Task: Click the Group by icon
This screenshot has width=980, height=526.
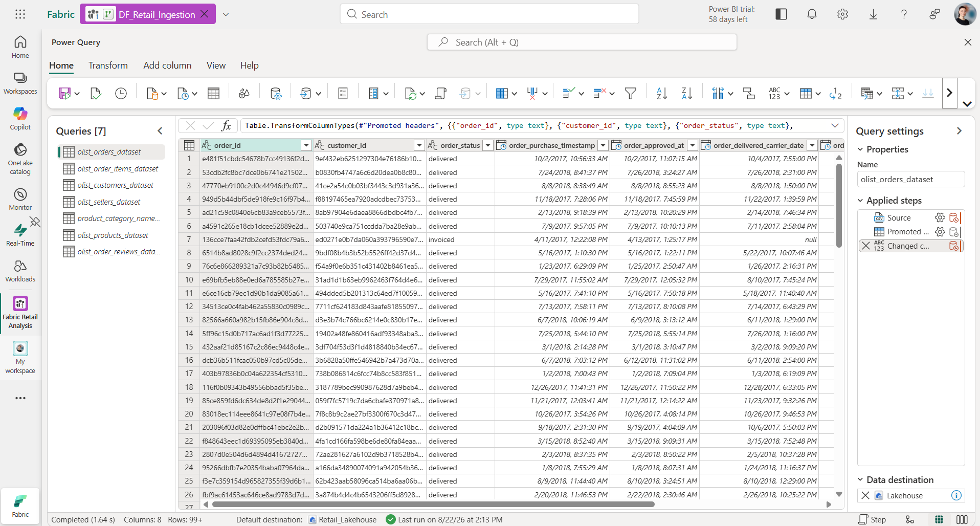Action: click(x=749, y=93)
